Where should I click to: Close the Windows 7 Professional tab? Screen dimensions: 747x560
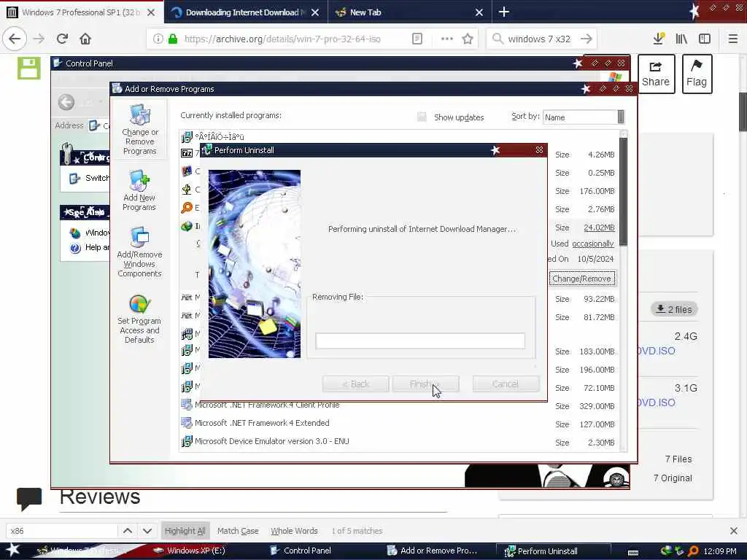(151, 12)
